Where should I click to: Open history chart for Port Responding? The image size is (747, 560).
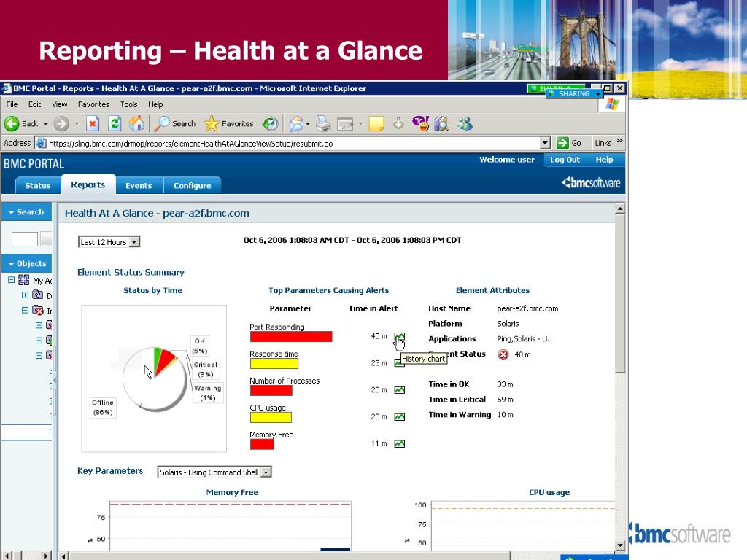(x=399, y=336)
